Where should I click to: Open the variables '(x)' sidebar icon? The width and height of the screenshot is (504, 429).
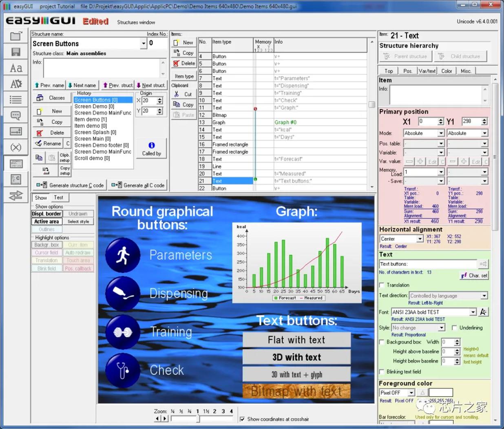16,147
